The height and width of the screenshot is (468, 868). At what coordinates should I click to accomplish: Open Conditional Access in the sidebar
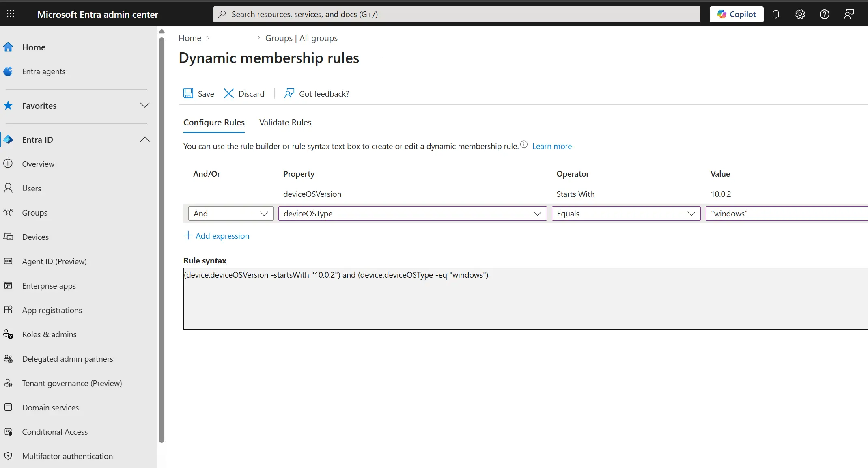coord(54,432)
